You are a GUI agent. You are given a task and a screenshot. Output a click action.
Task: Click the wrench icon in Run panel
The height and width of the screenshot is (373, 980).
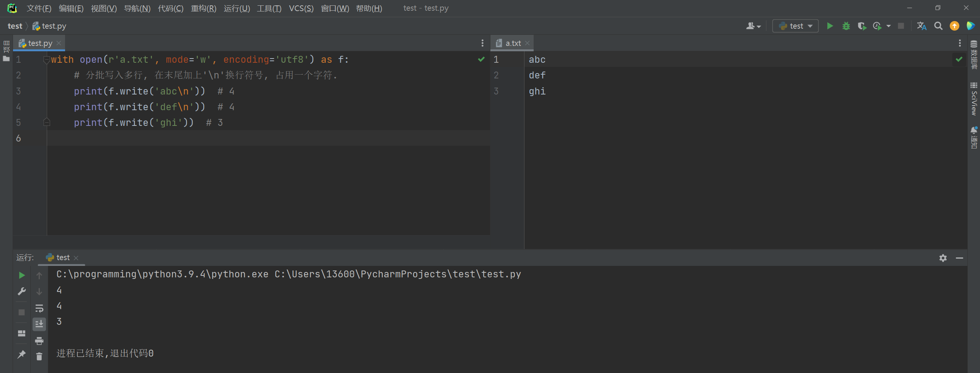22,292
